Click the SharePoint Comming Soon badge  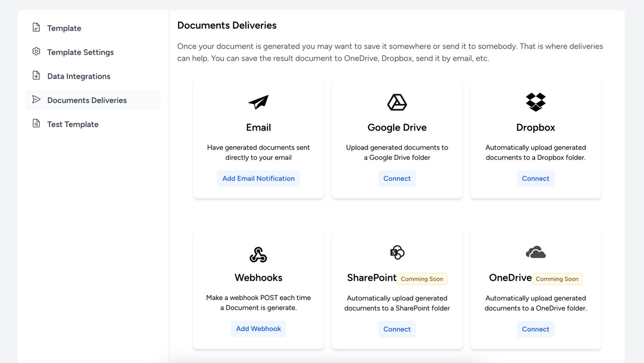pyautogui.click(x=422, y=279)
